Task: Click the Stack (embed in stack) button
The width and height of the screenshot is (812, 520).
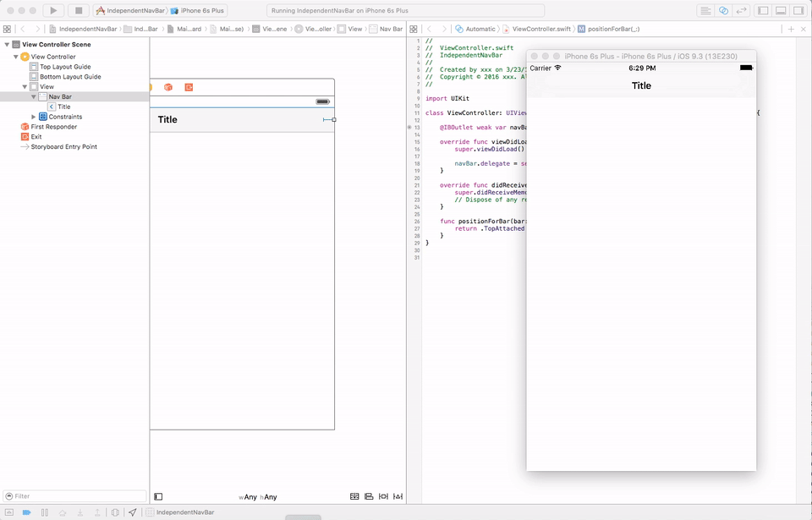Action: point(354,496)
